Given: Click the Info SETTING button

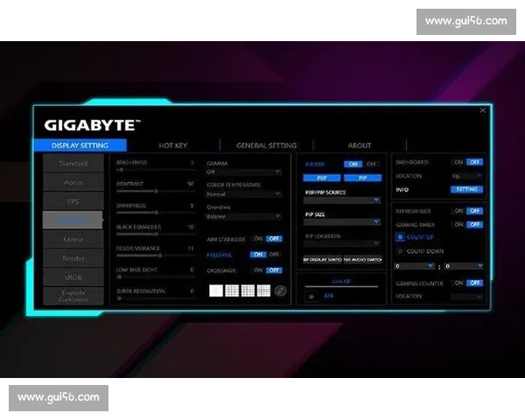Looking at the screenshot, I should (466, 189).
